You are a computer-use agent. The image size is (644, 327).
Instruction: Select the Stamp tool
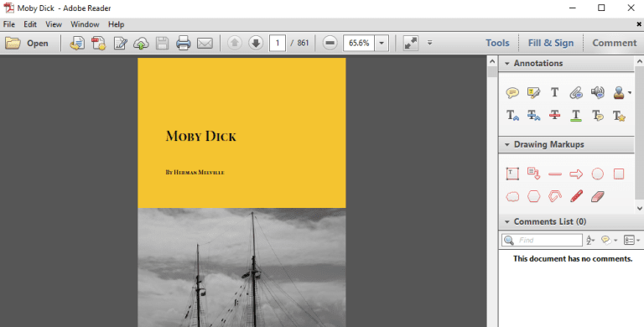pos(619,93)
